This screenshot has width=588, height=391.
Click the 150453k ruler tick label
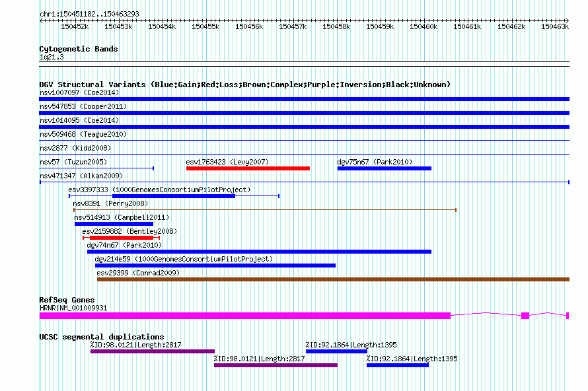coord(118,26)
